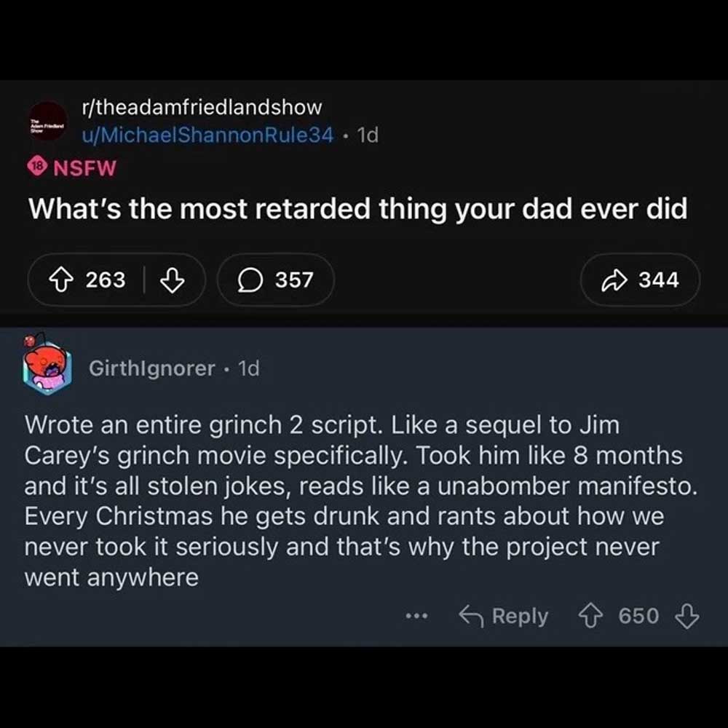Click the comment's 650 vote count

click(638, 616)
